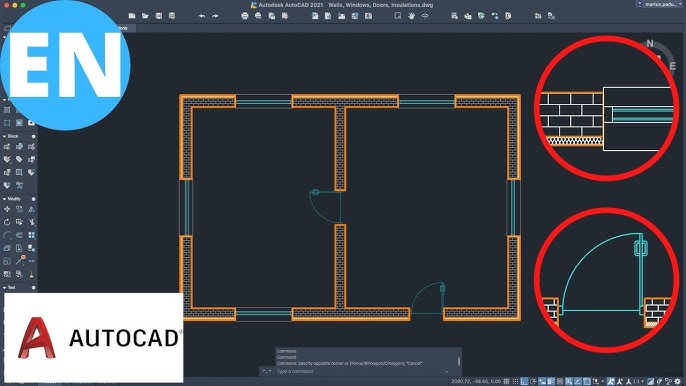Select the Array tool in Modify panel
686x386 pixels.
click(32, 235)
